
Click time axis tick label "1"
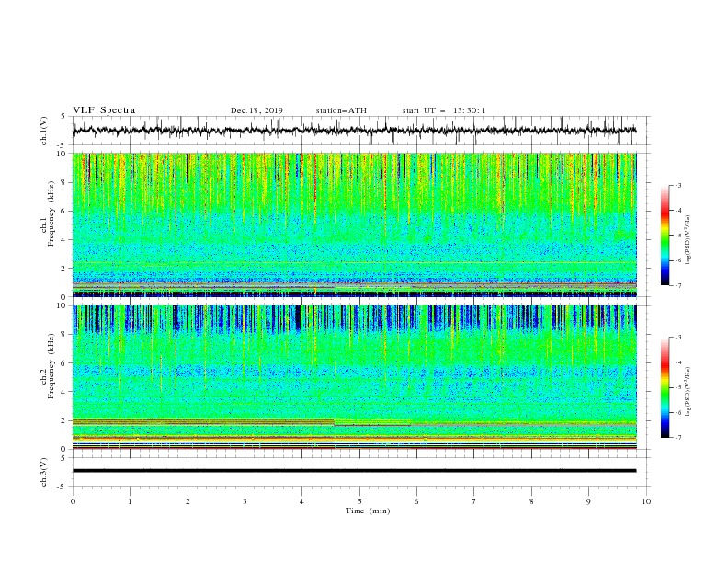click(x=130, y=501)
